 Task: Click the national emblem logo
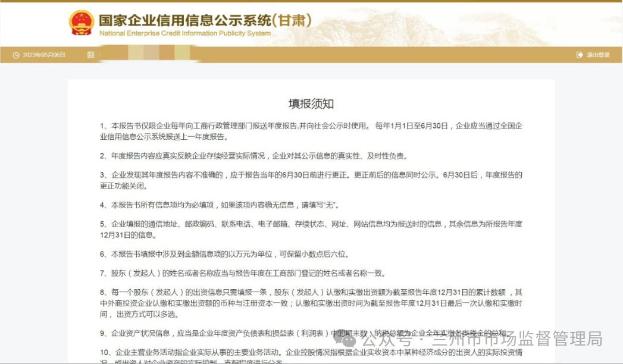click(x=82, y=23)
